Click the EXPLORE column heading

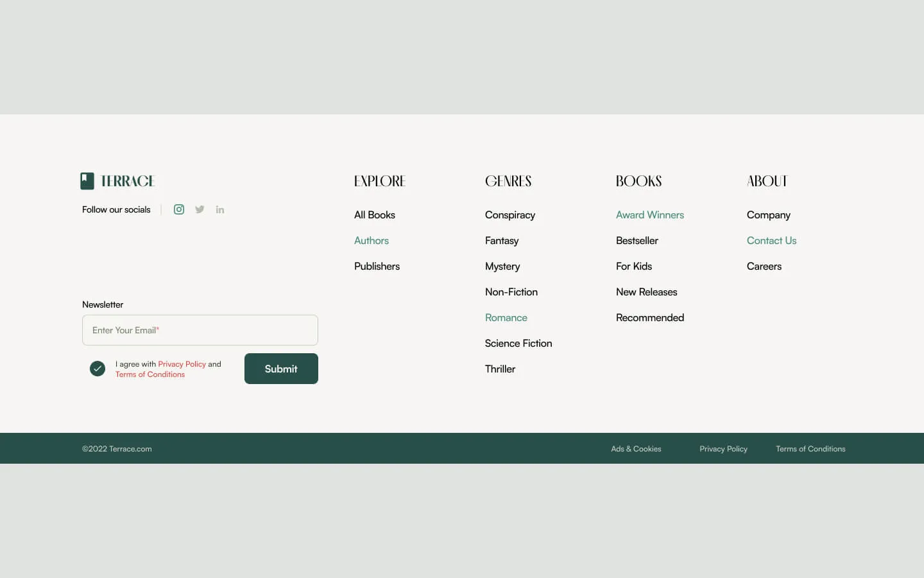coord(380,181)
